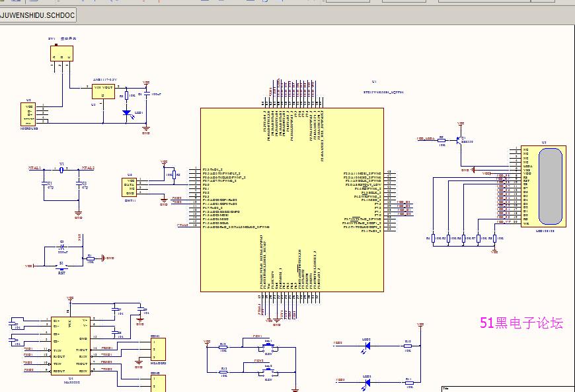Click the VIN VOUT text on regulator
This screenshot has width=575, height=392.
click(x=103, y=88)
